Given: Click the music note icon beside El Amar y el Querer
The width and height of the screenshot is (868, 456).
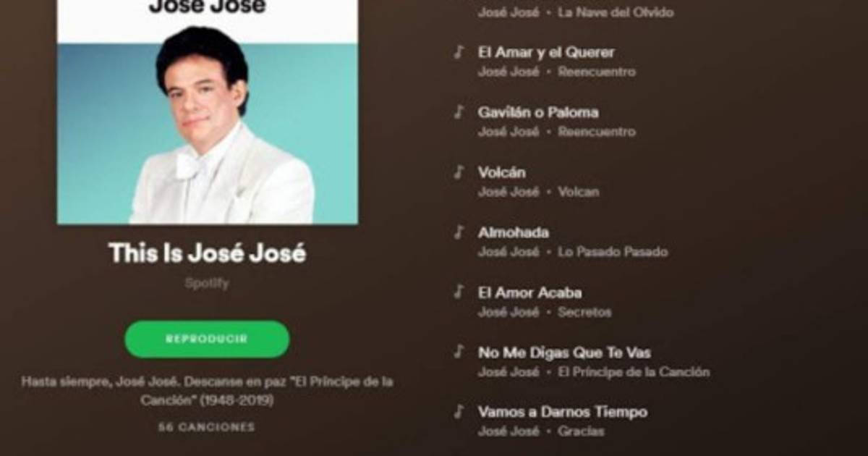Looking at the screenshot, I should click(x=458, y=51).
